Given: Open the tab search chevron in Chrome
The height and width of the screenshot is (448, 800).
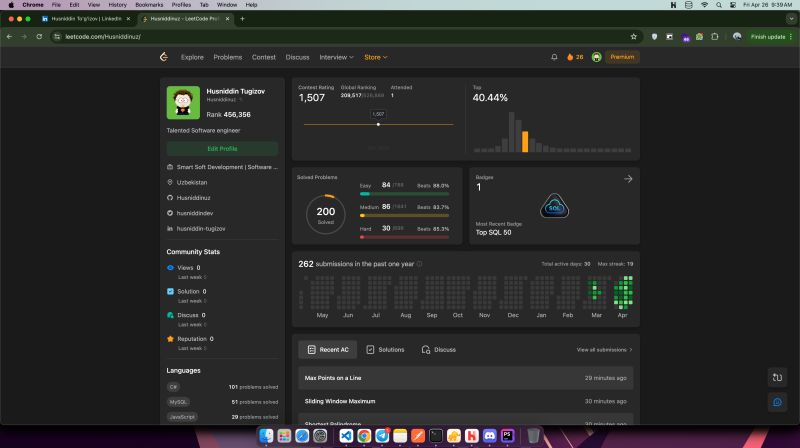Looking at the screenshot, I should pyautogui.click(x=791, y=19).
